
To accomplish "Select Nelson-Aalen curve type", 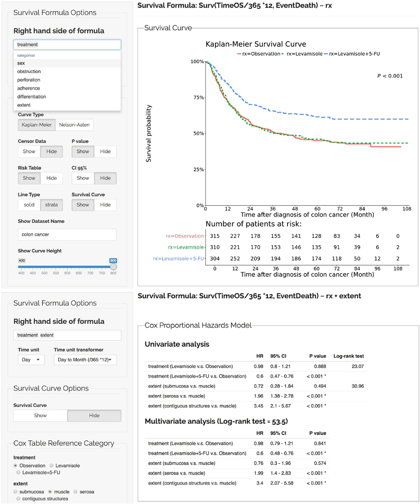I will click(74, 125).
